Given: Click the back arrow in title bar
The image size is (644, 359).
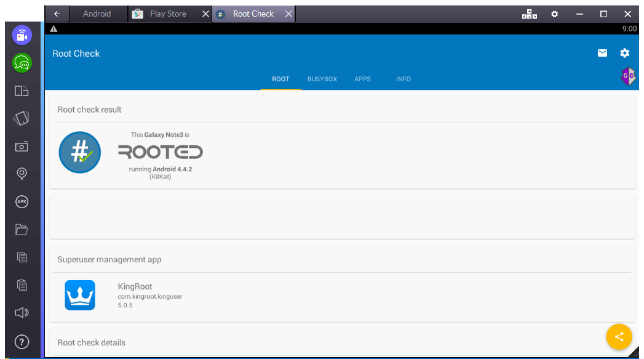Looking at the screenshot, I should [x=57, y=14].
